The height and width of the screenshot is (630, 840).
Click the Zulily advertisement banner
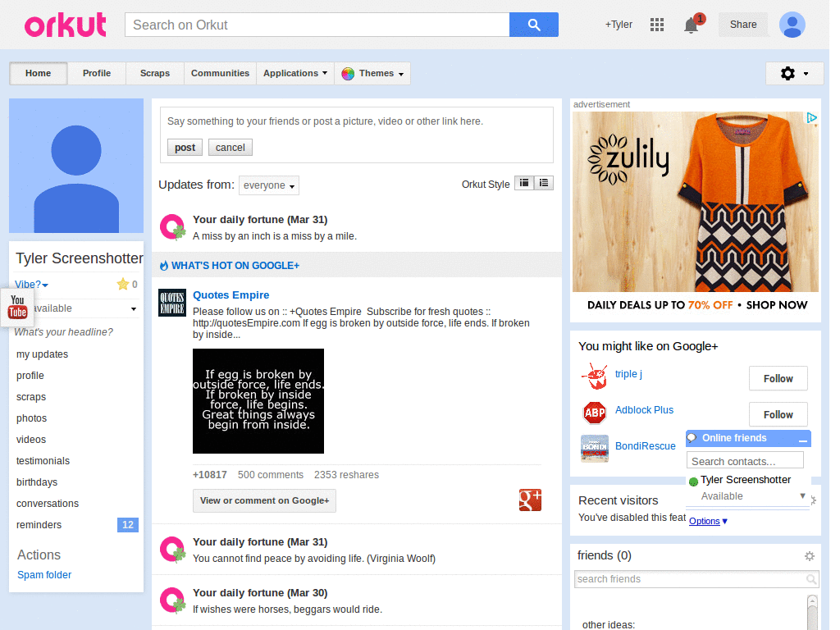point(696,213)
